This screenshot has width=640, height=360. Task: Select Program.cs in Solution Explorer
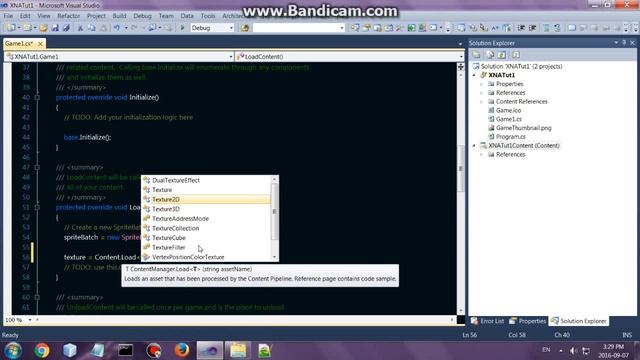click(510, 137)
